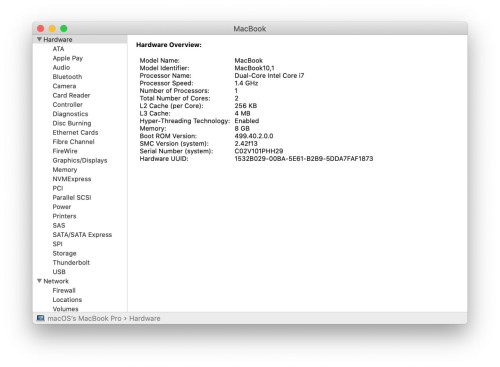Show Graphics/Displays information
This screenshot has height=367, width=500.
80,160
